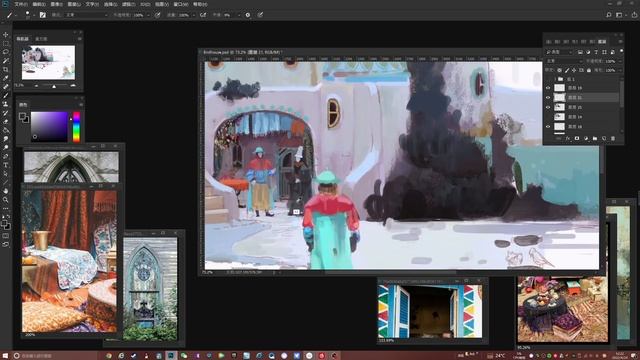640x360 pixels.
Task: Create a new group folder icon
Action: pos(595,138)
